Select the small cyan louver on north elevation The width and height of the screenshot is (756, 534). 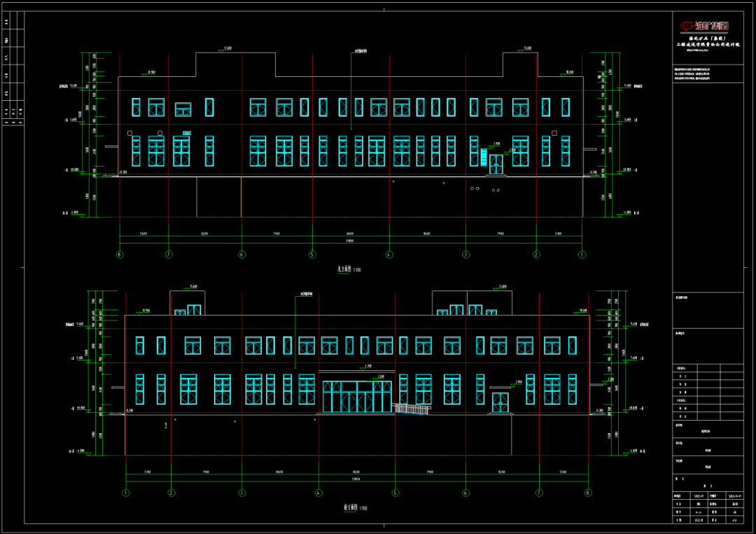pos(187,132)
